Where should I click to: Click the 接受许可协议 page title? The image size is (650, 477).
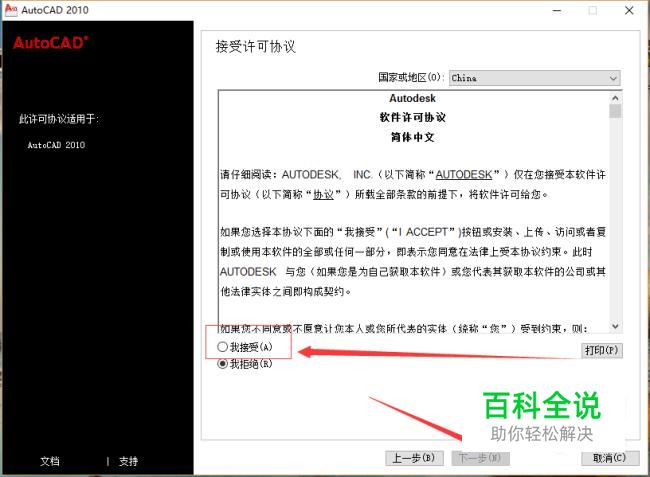[x=256, y=46]
